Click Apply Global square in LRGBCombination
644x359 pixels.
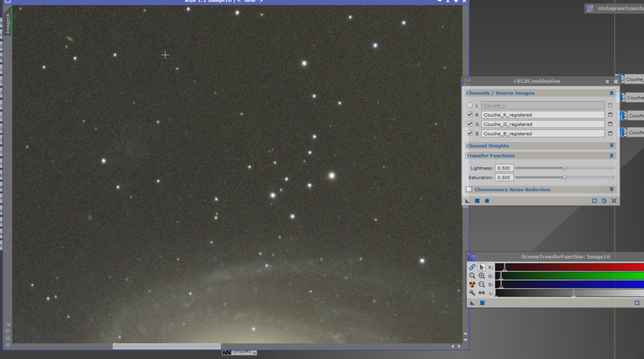[477, 201]
